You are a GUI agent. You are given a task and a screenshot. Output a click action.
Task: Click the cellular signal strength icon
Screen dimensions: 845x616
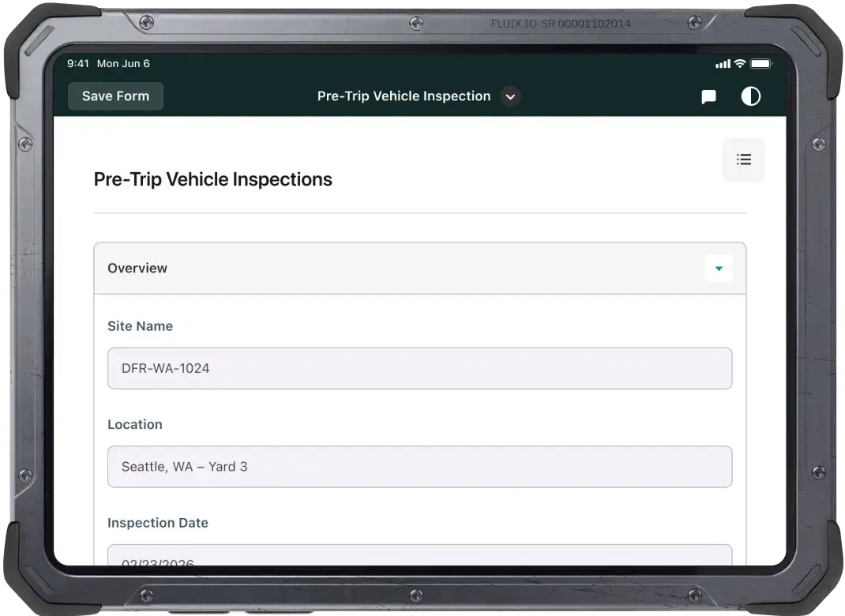click(722, 63)
